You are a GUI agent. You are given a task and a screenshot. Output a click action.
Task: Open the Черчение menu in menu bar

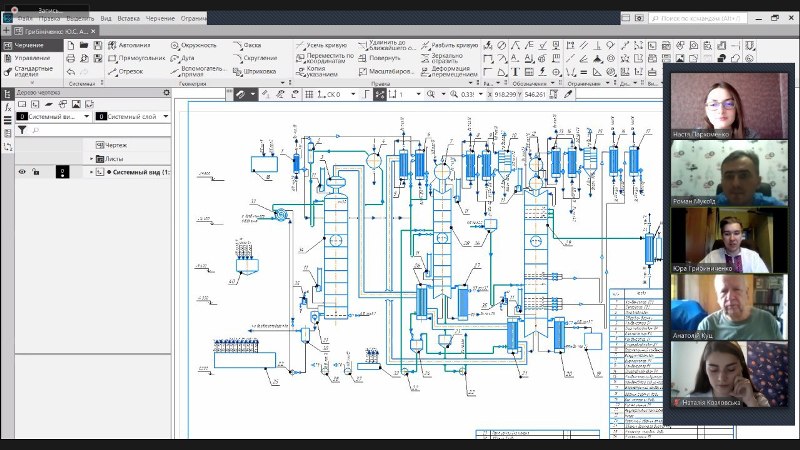[160, 18]
